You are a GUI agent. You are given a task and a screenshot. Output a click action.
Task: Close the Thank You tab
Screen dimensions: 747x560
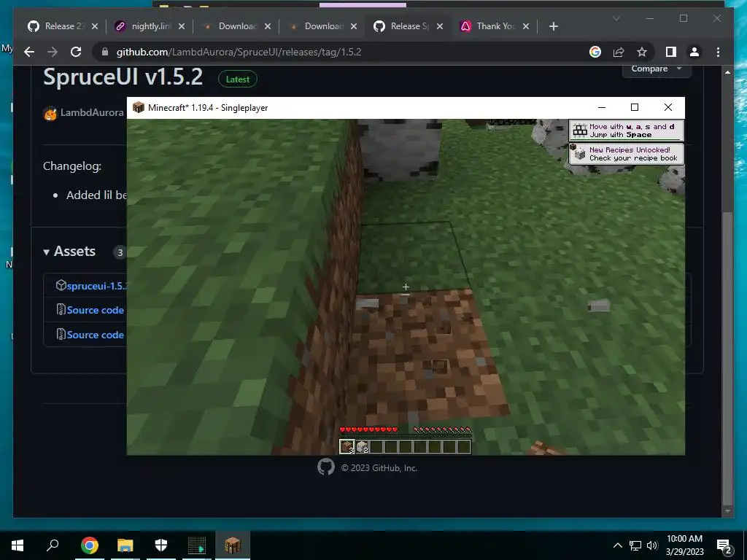pyautogui.click(x=526, y=26)
